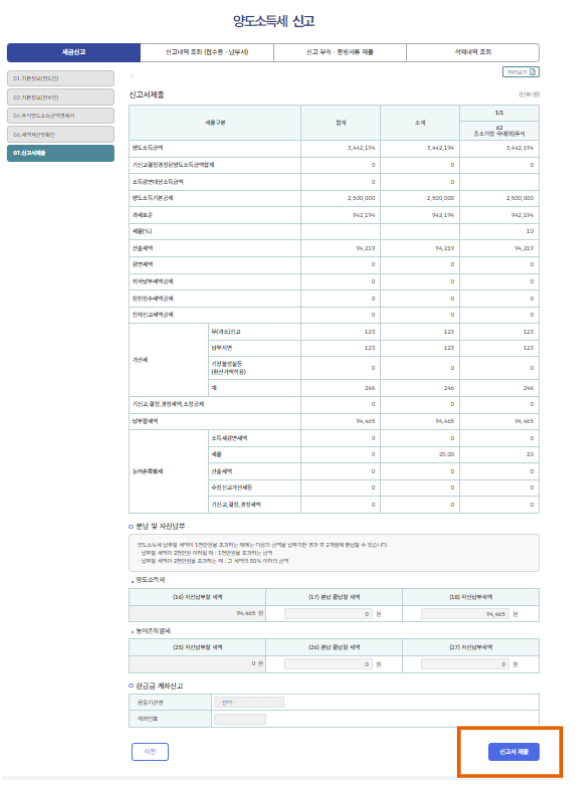Open step 04 주식양도소득금액명세서 in the sidebar
The image size is (586, 790).
[60, 115]
